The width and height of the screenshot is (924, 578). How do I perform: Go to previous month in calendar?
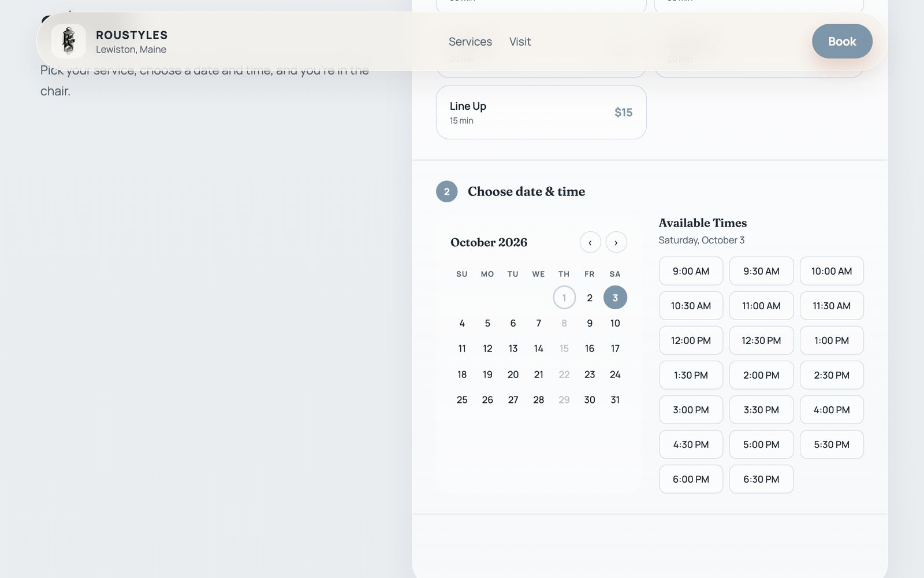click(x=590, y=242)
